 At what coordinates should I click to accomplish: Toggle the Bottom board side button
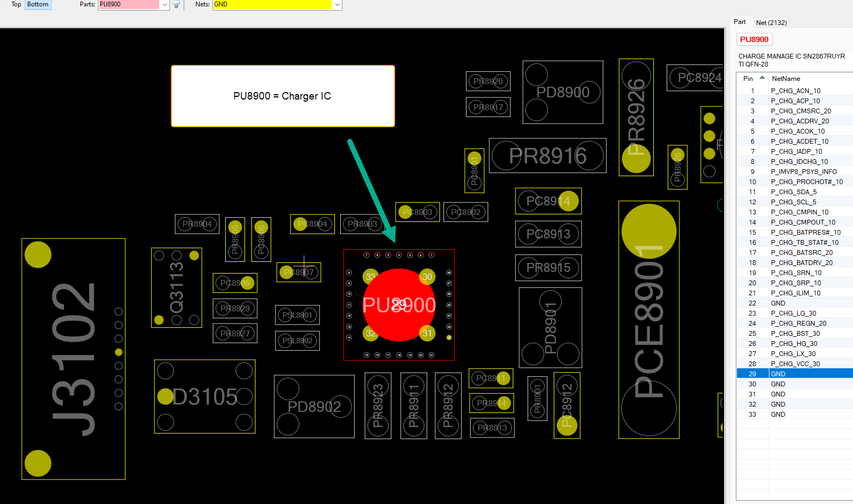pos(38,4)
